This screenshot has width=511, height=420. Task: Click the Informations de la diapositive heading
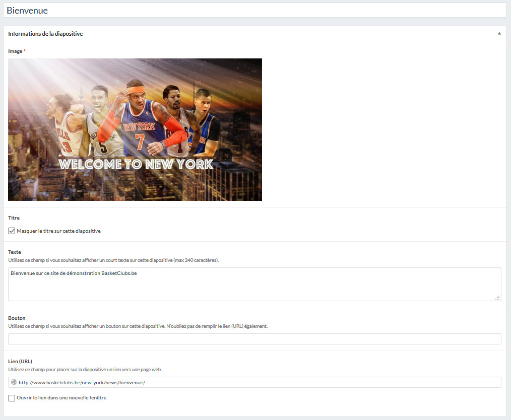[x=45, y=34]
